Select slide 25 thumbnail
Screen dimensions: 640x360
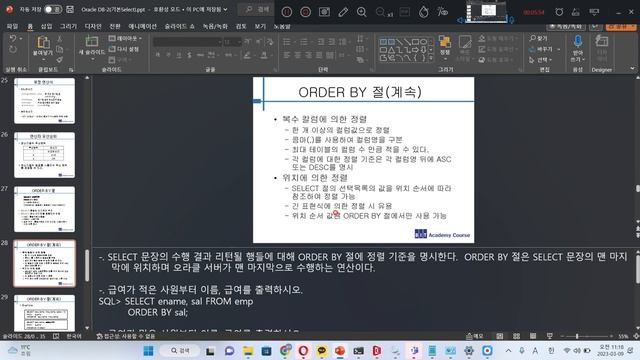click(x=44, y=101)
